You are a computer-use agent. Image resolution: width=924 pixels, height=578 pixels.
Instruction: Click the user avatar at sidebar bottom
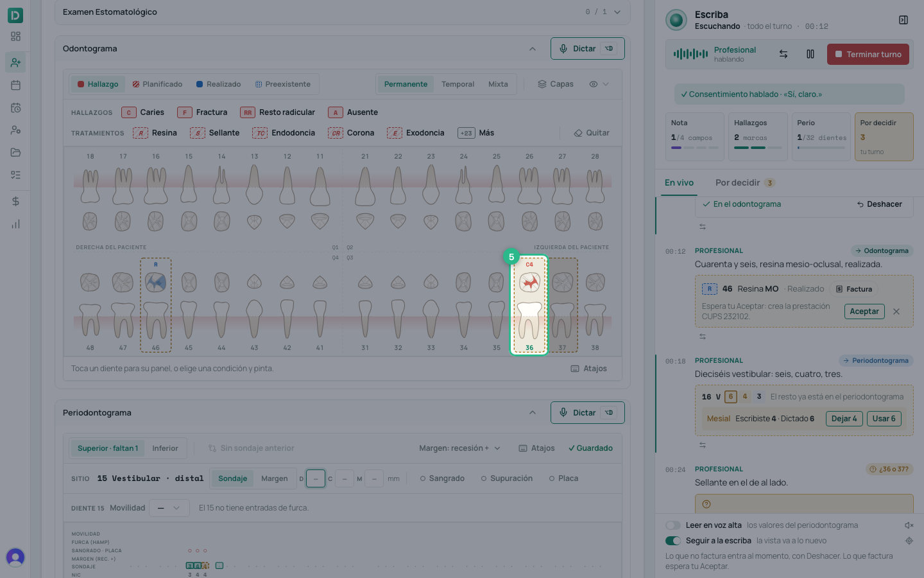(15, 557)
